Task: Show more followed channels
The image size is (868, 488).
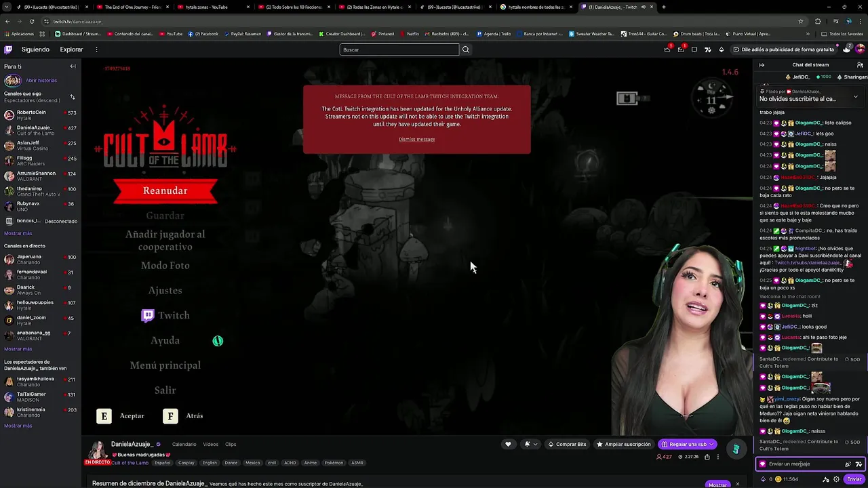Action: (18, 235)
